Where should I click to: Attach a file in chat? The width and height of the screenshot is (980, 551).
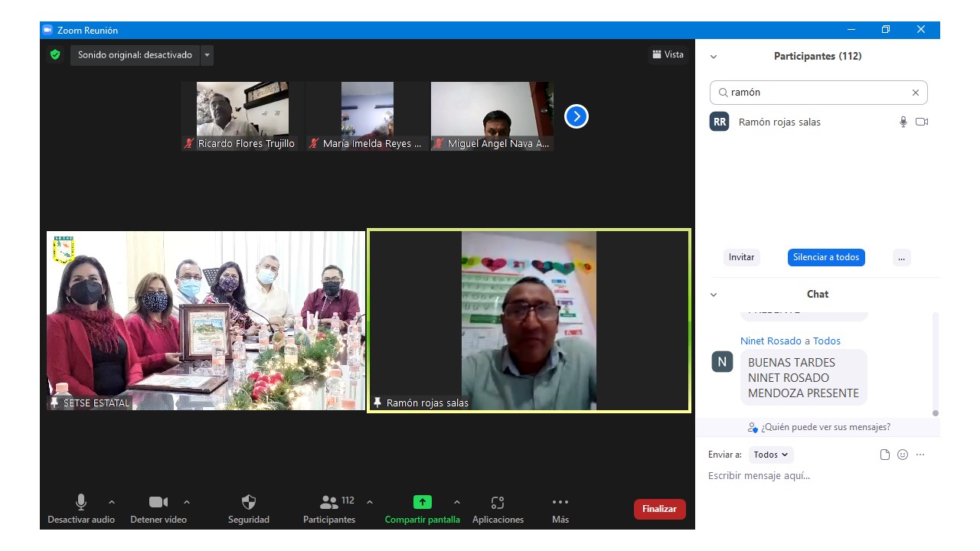(x=885, y=455)
